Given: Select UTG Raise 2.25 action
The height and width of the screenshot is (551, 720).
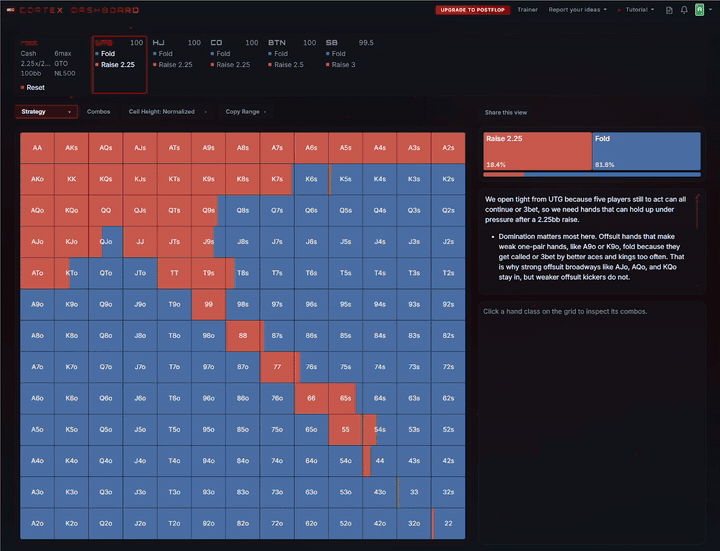Looking at the screenshot, I should (x=115, y=65).
